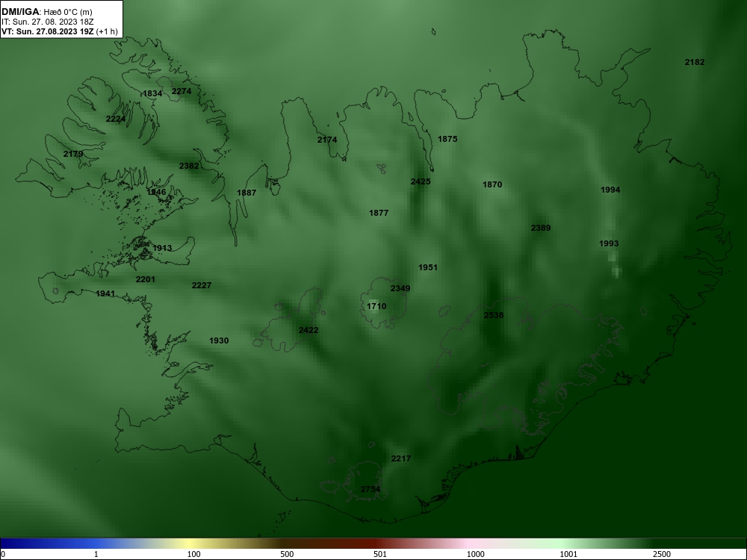The height and width of the screenshot is (560, 747).
Task: Click the legend label 501
Action: 380,554
